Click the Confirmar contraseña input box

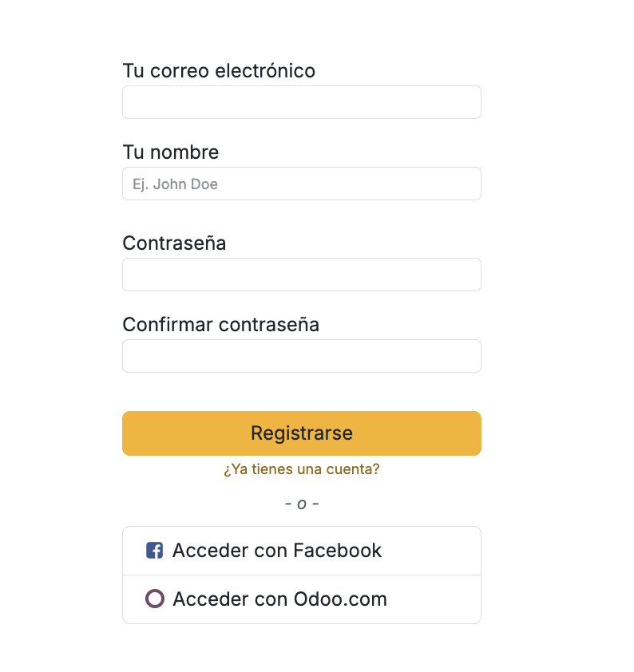301,356
